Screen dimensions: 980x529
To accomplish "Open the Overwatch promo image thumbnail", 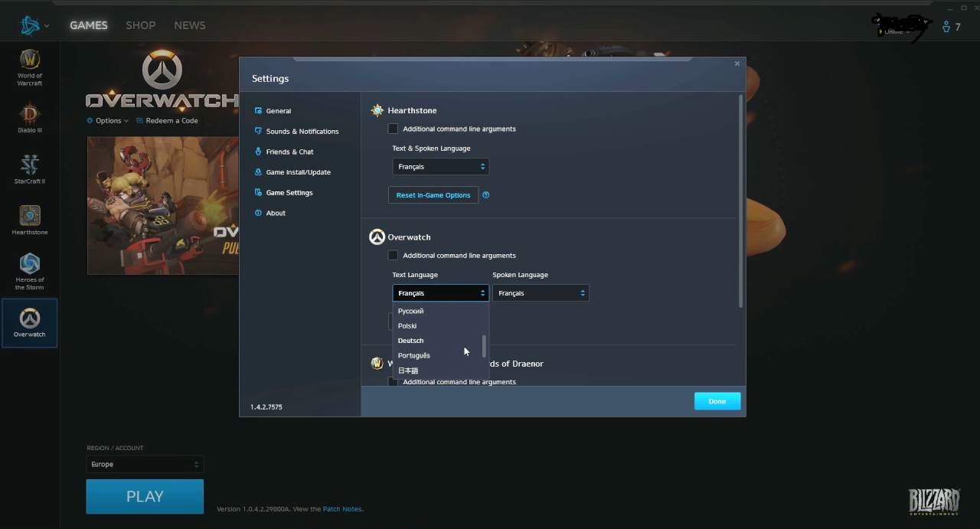I will (163, 205).
